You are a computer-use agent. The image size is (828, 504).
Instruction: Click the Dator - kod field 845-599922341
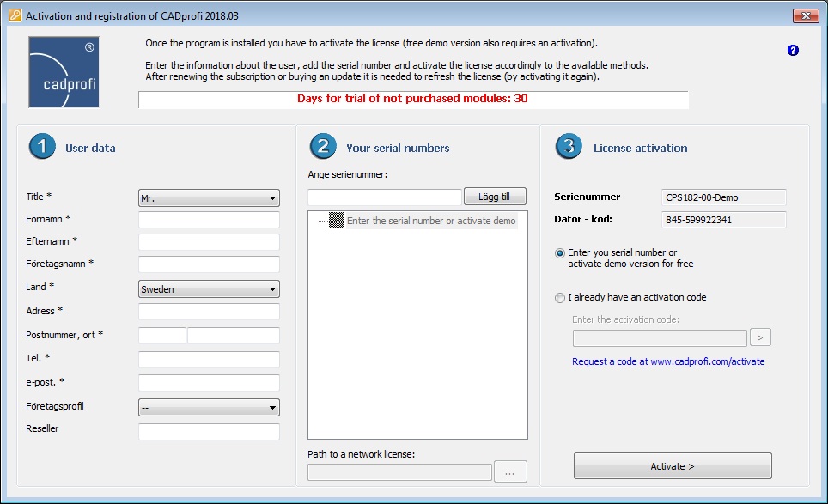(724, 220)
